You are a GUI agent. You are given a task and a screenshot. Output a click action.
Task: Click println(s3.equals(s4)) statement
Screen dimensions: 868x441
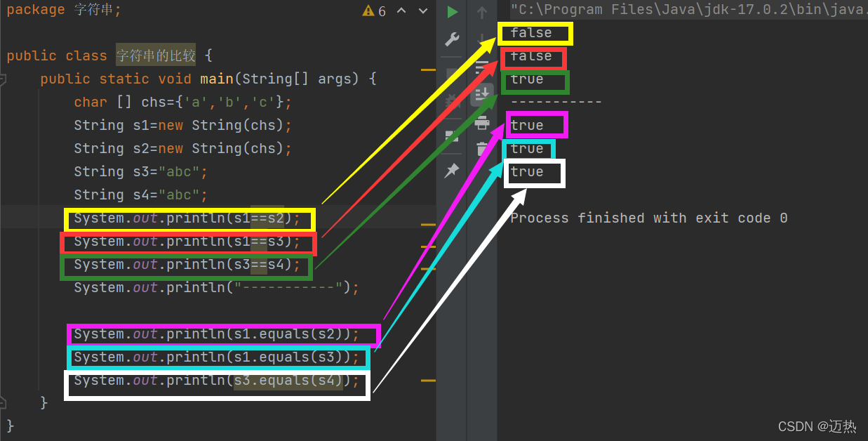(x=216, y=381)
